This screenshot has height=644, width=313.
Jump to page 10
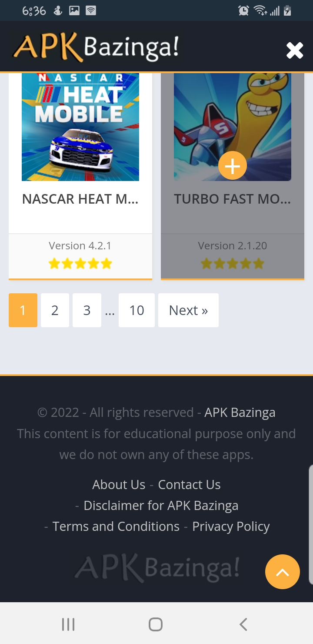137,310
